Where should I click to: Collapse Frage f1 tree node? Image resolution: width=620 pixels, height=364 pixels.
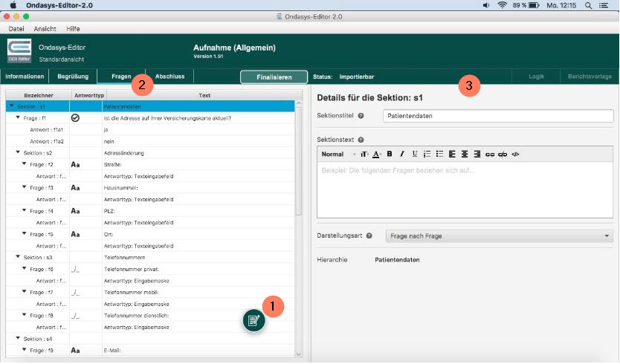pyautogui.click(x=18, y=117)
